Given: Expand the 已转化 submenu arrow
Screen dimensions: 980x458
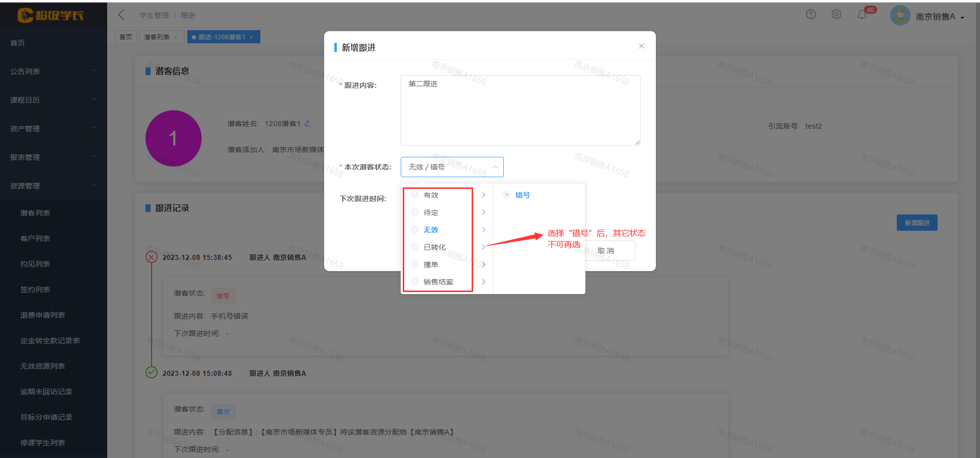Looking at the screenshot, I should [x=483, y=247].
